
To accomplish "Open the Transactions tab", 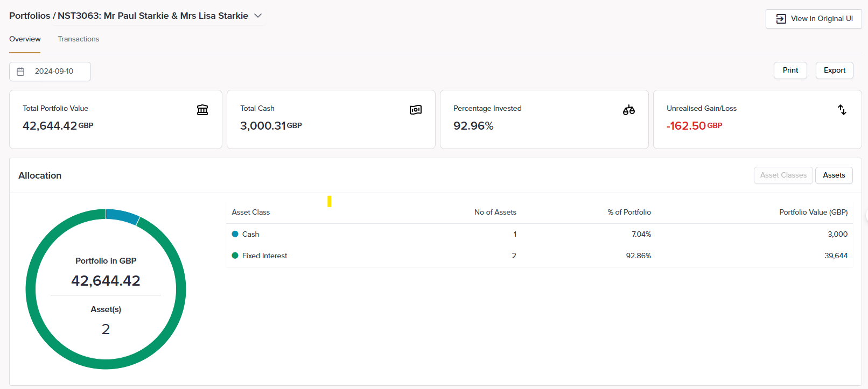I will point(79,39).
